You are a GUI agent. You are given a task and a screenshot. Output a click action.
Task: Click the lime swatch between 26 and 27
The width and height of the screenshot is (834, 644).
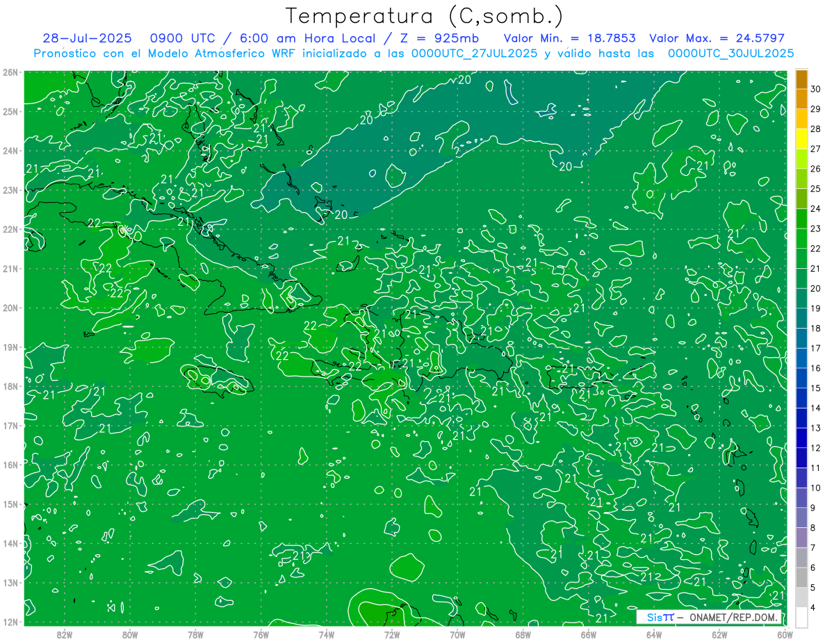coord(801,159)
